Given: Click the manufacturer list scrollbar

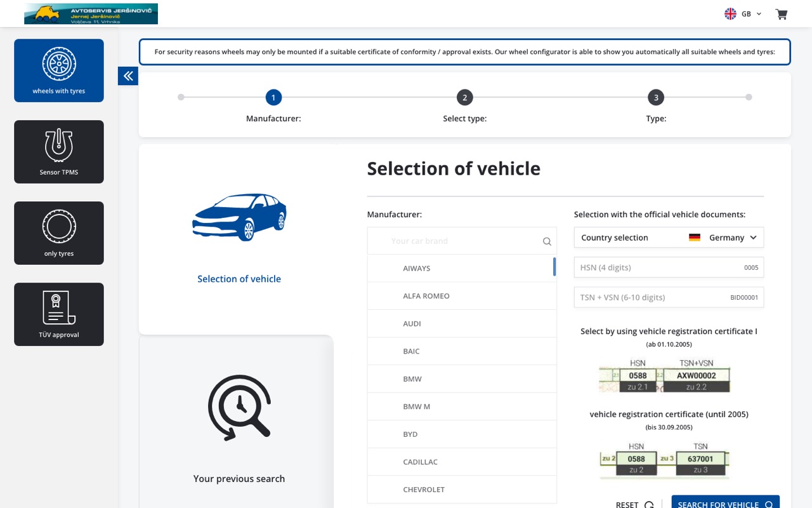Looking at the screenshot, I should coord(554,266).
